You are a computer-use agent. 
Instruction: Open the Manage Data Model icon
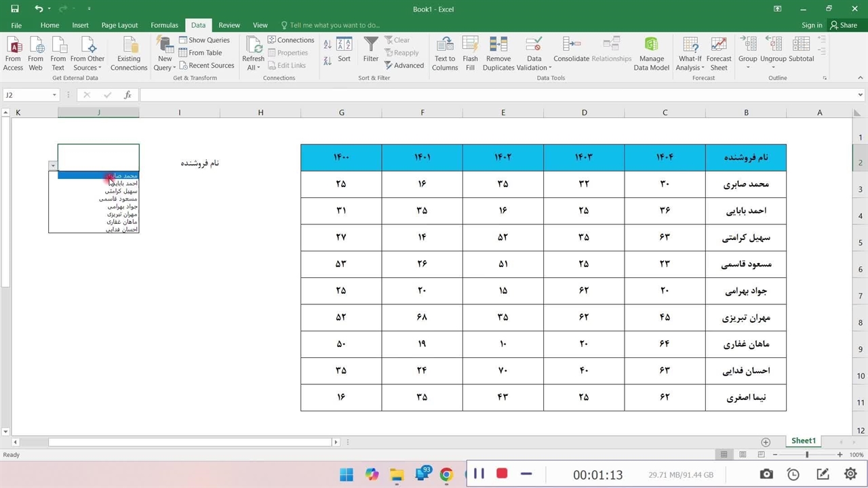[651, 46]
